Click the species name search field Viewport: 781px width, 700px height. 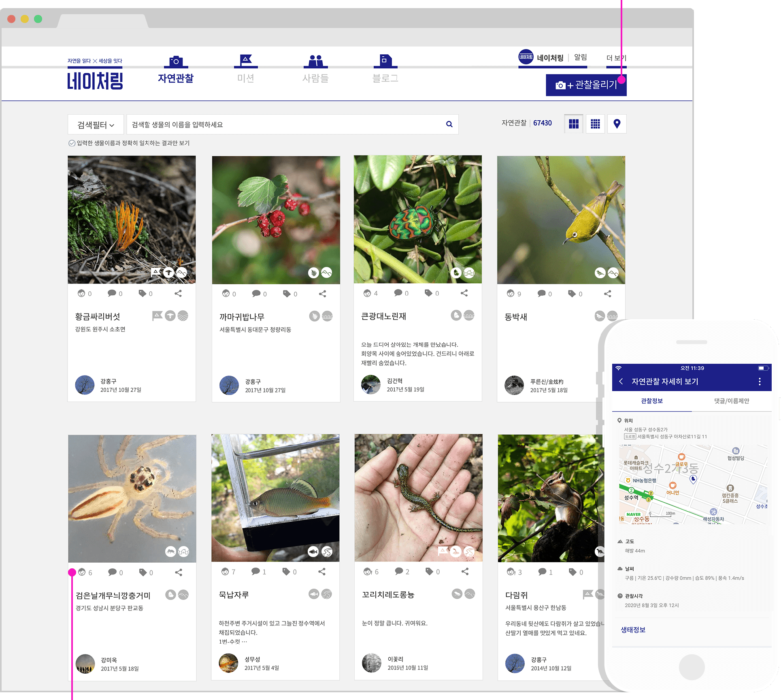pos(283,124)
